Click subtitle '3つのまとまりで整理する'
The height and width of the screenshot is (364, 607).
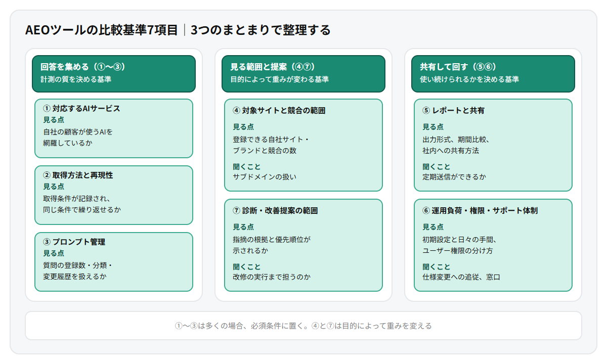pos(261,30)
